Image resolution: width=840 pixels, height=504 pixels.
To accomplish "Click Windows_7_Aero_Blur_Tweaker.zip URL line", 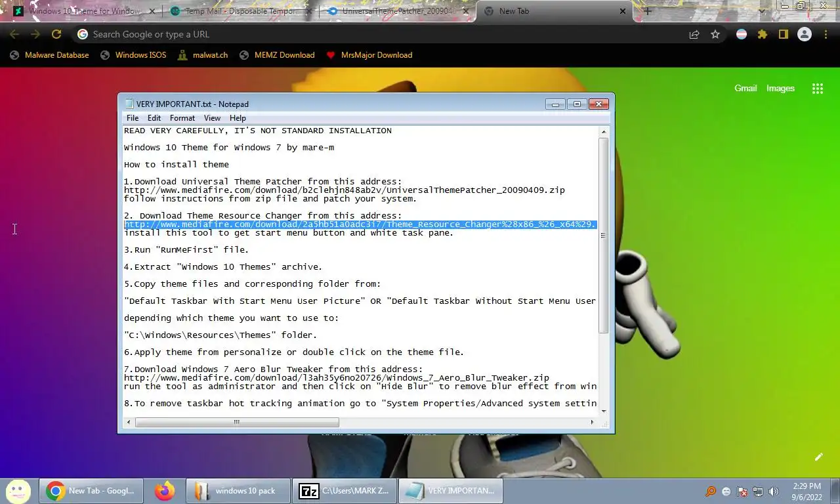I will (x=337, y=378).
